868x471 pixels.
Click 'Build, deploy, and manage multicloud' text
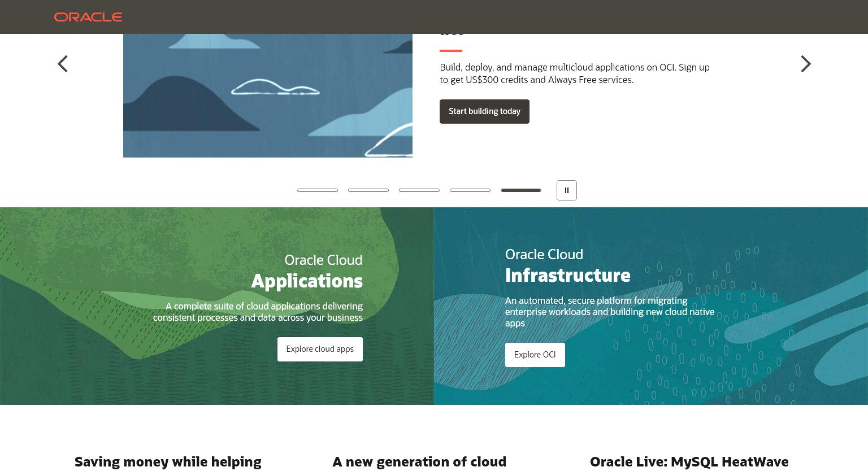coord(575,73)
